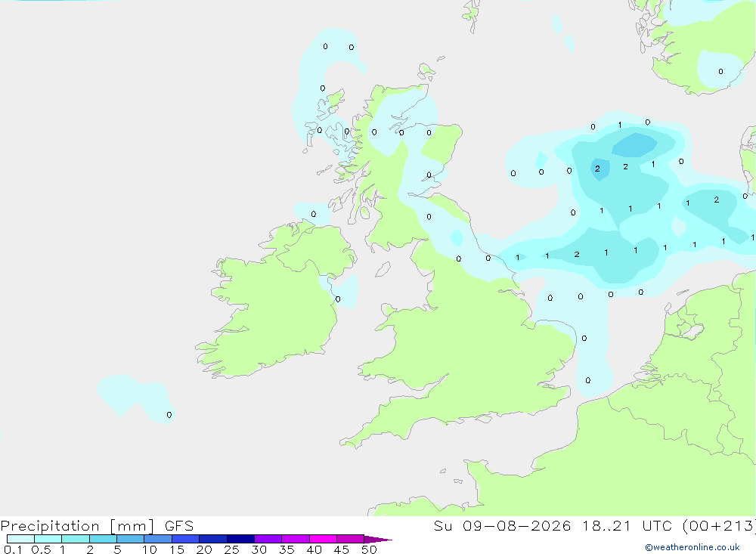
Task: Click the '(00+213)' forecast offset text
Action: pyautogui.click(x=719, y=526)
